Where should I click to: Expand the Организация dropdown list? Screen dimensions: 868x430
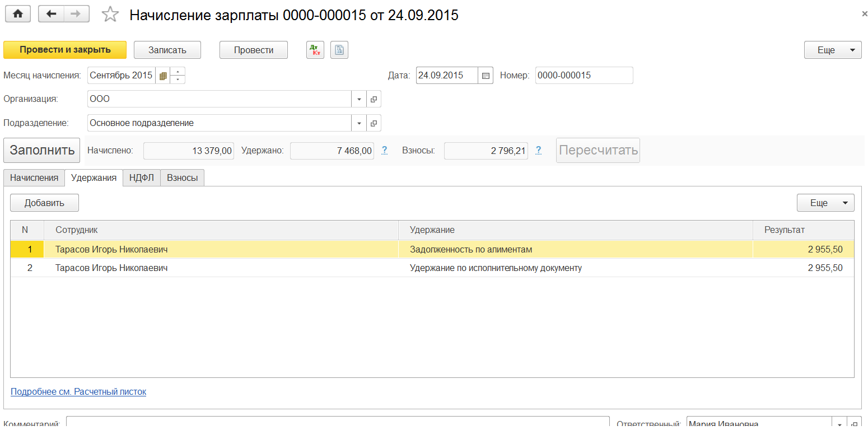click(359, 100)
